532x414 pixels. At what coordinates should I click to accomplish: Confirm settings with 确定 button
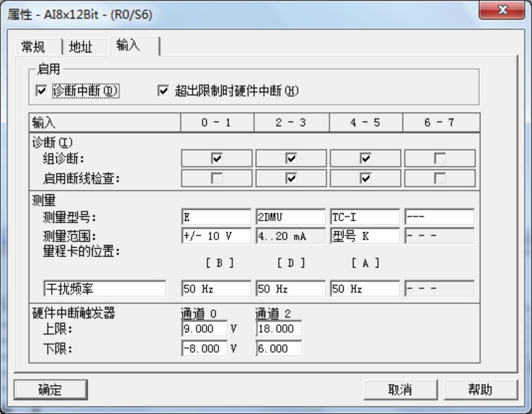(x=51, y=390)
